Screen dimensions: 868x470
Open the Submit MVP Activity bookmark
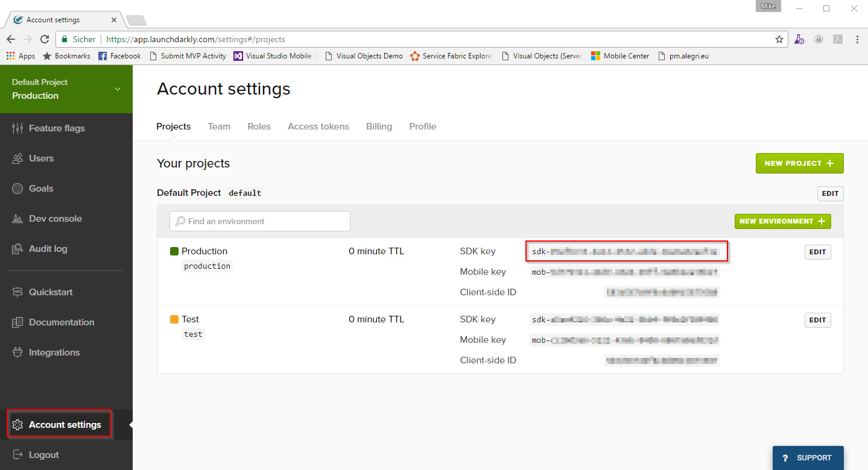coord(187,56)
